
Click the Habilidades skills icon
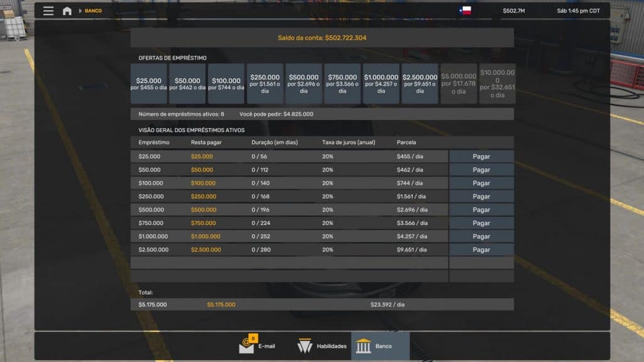(306, 345)
